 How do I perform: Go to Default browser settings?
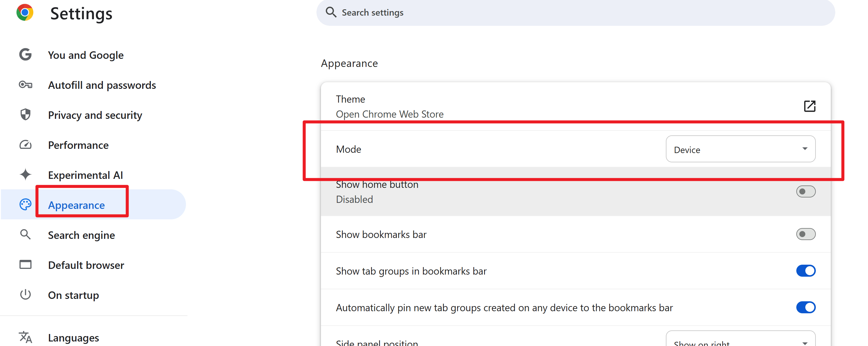[86, 265]
